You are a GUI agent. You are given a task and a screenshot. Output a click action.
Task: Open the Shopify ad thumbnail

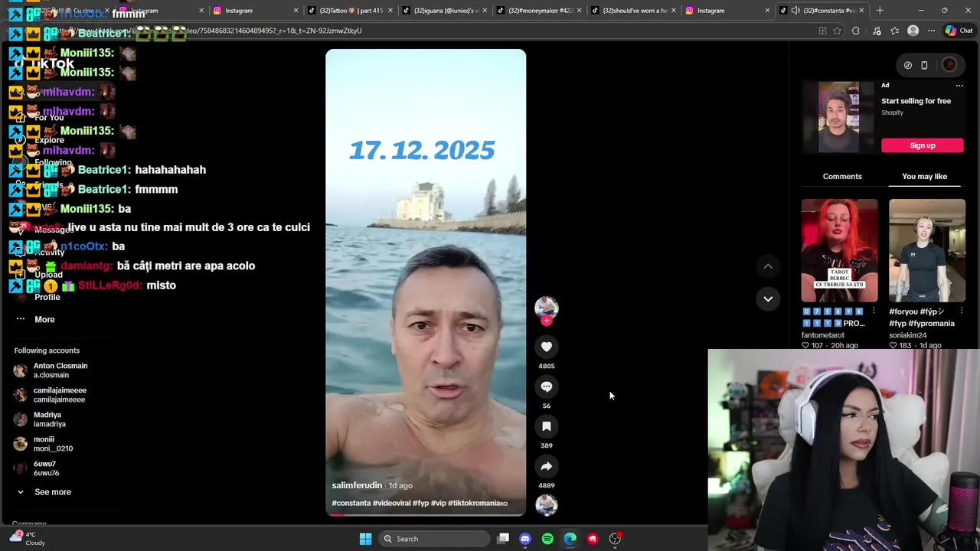click(x=838, y=117)
